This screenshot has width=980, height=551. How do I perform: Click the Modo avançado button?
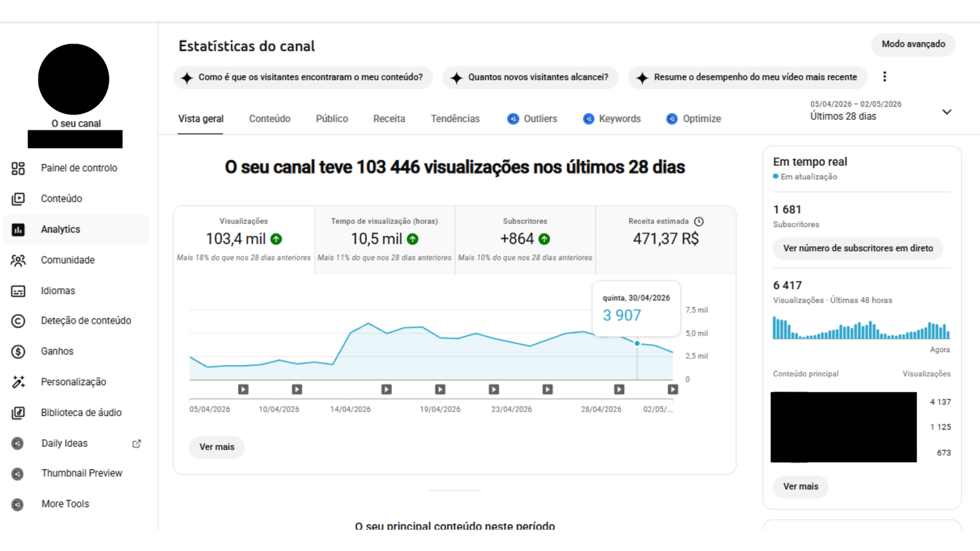[x=913, y=44]
